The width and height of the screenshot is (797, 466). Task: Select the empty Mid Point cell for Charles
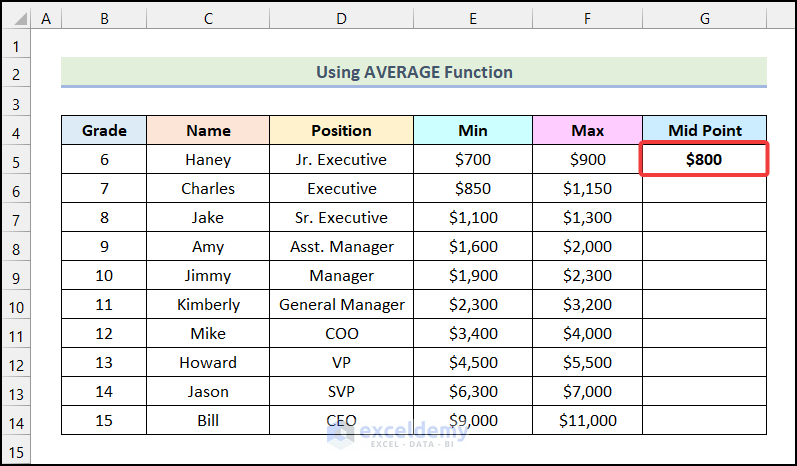(x=705, y=188)
